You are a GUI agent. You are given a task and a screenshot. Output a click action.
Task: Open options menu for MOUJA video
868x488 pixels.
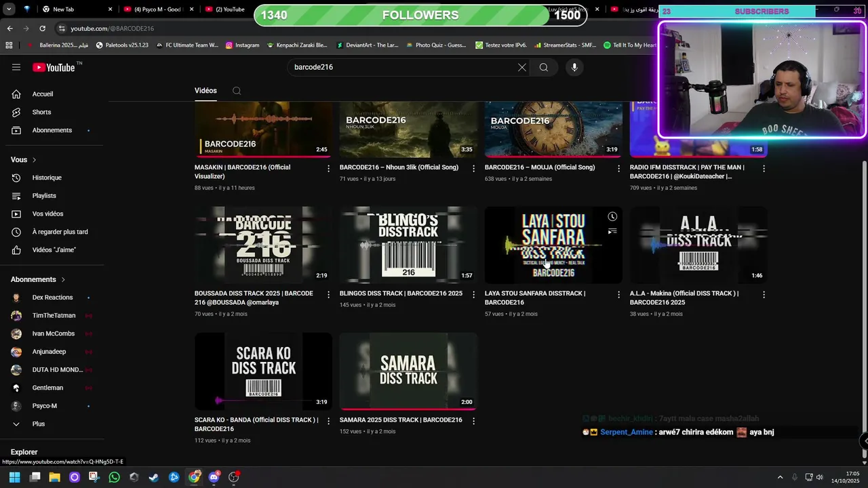click(x=618, y=168)
